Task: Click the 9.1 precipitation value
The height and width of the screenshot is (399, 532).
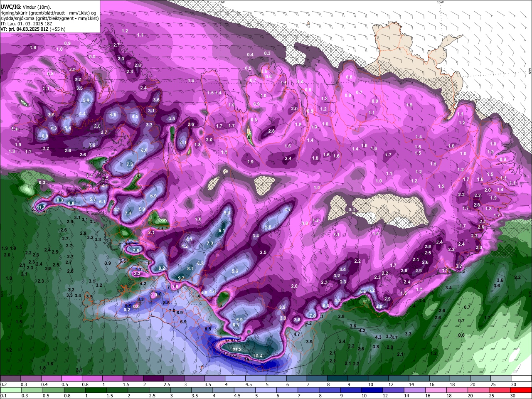Action: point(222,230)
